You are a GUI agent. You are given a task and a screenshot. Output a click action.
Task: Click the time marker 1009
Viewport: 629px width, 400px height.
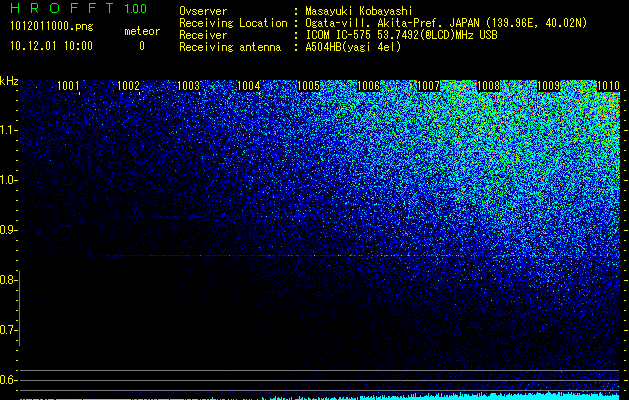[x=548, y=86]
